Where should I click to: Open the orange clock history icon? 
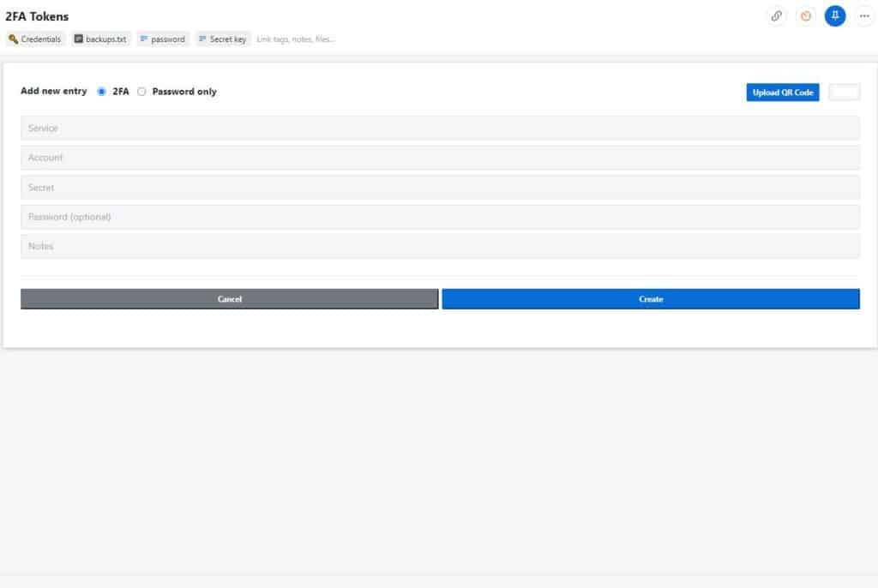(x=806, y=15)
